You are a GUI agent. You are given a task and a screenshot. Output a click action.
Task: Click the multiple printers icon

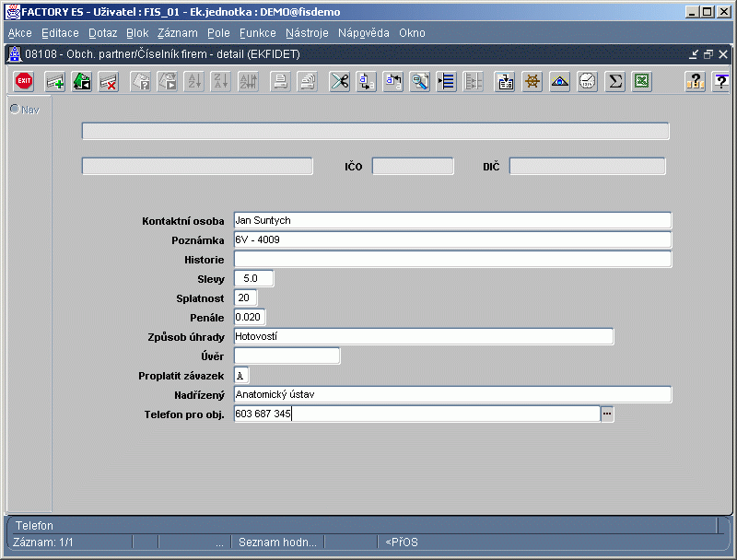(x=308, y=82)
